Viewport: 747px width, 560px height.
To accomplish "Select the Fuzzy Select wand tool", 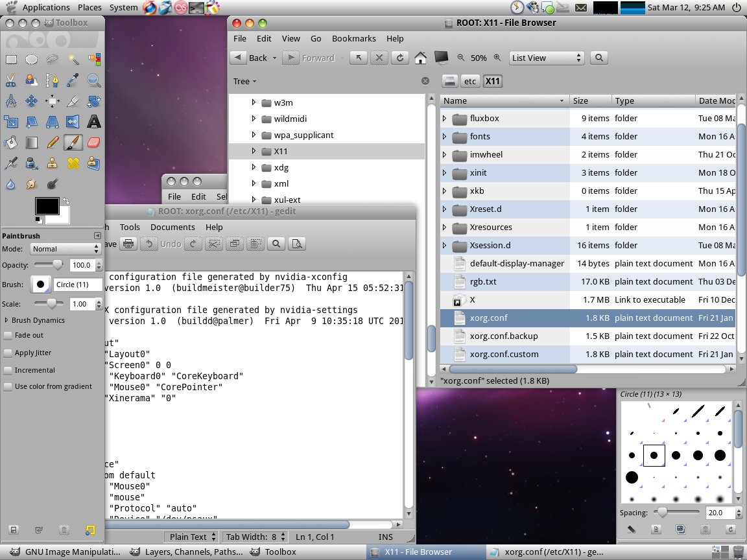I will pyautogui.click(x=73, y=60).
